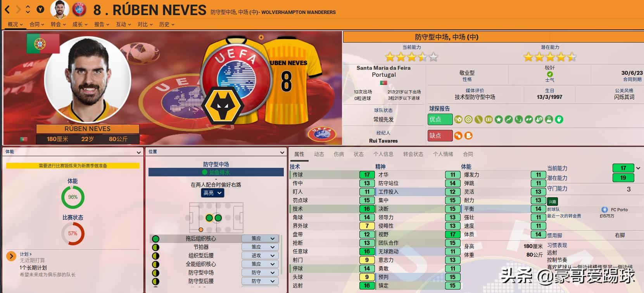Open the WOLVERHAMPTON WANDERERS club link
644x293 pixels.
click(299, 12)
